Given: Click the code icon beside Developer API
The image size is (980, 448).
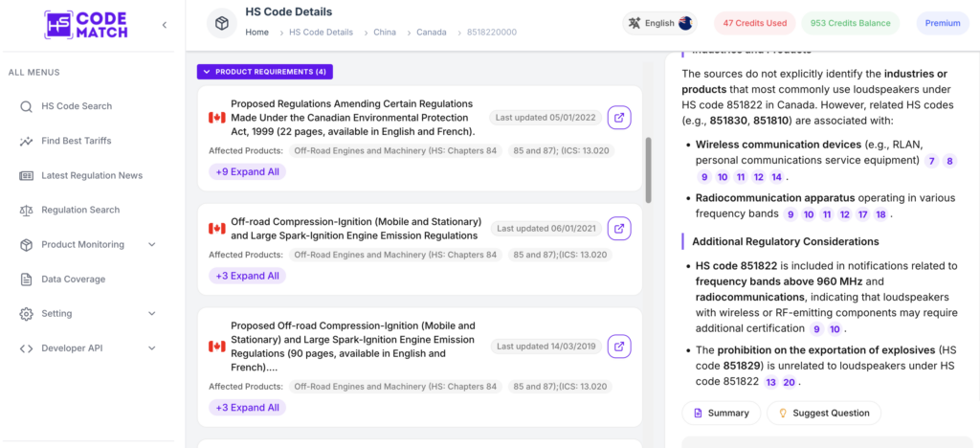Looking at the screenshot, I should click(26, 348).
